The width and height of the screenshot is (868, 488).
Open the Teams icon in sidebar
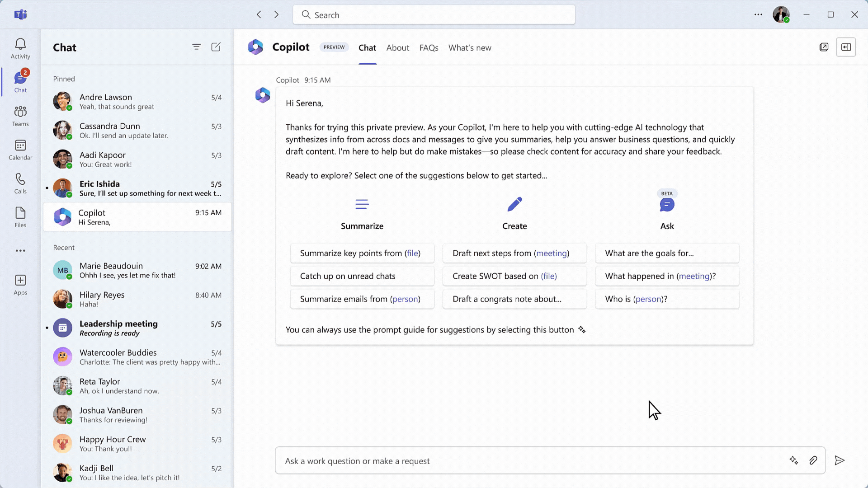pos(20,116)
